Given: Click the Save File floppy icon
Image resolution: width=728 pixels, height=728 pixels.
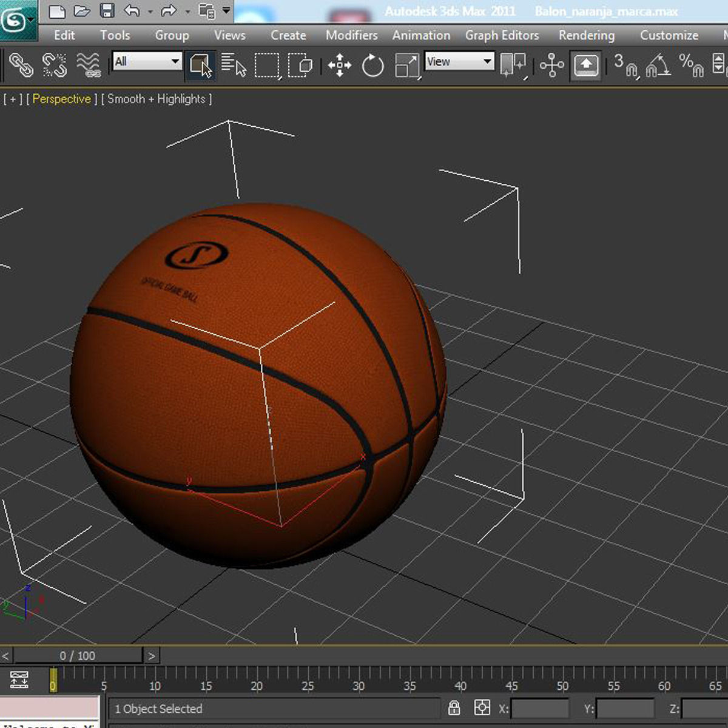Looking at the screenshot, I should [107, 10].
